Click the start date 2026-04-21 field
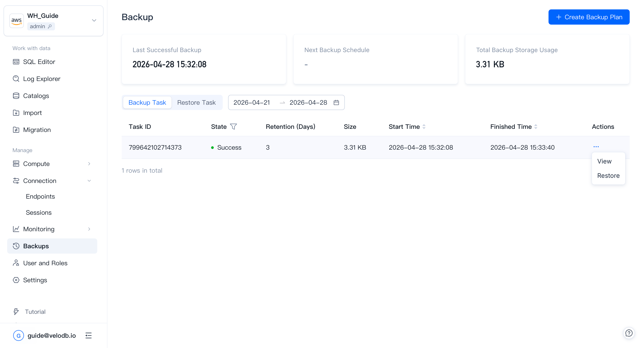This screenshot has width=644, height=348. (252, 102)
